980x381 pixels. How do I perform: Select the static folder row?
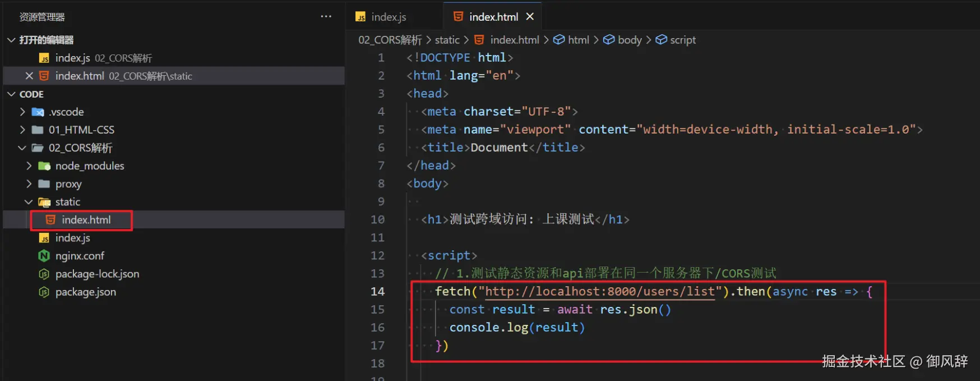174,201
